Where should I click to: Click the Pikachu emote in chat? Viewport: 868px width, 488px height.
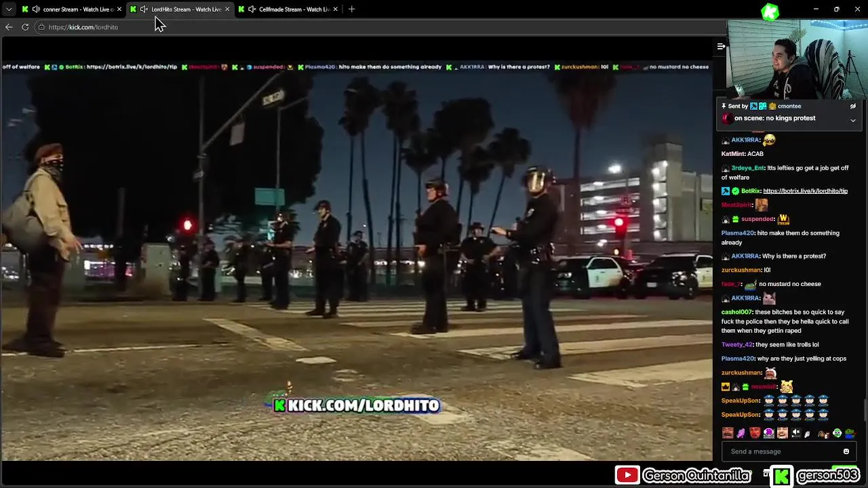(787, 386)
